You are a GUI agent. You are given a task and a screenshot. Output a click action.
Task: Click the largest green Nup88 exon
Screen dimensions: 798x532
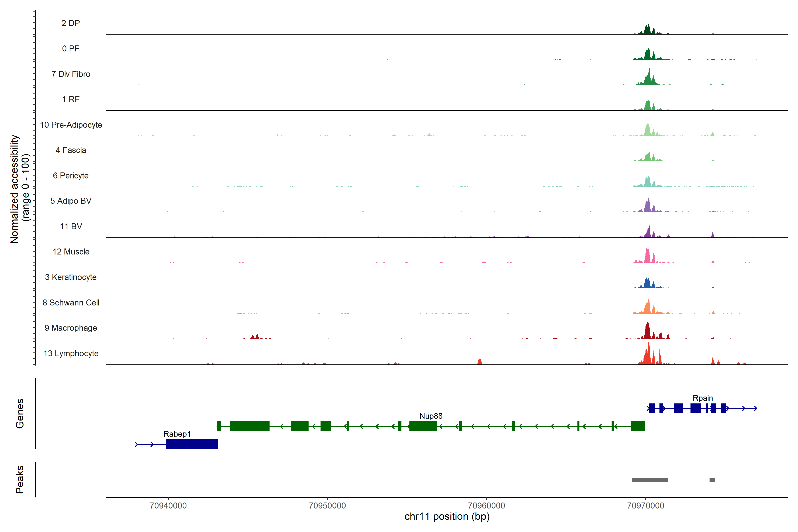(249, 426)
